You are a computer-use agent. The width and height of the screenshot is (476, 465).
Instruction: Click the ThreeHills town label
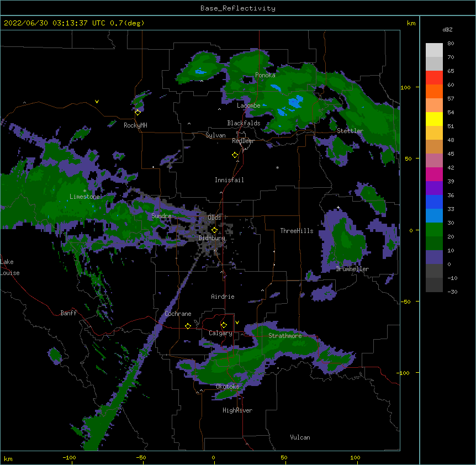point(297,231)
